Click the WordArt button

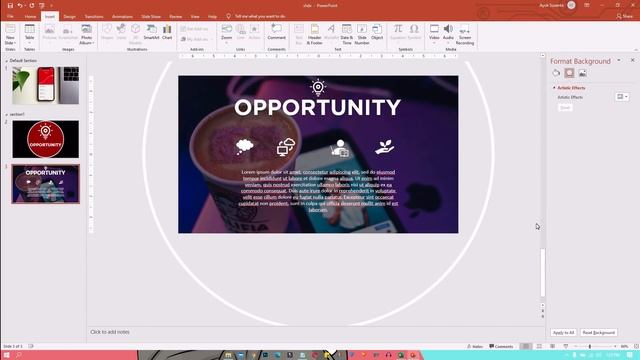click(x=331, y=33)
